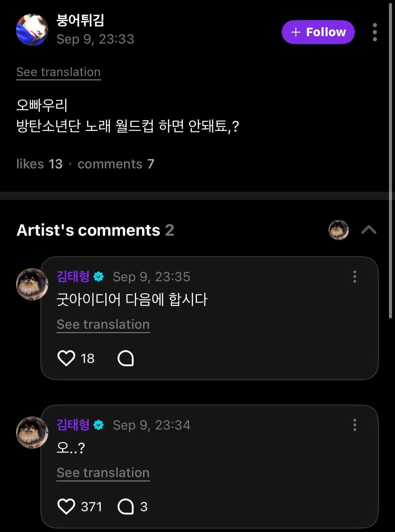The image size is (395, 532).
Task: Open 김태형 avatar on the 23:35 comment
Action: coord(32,284)
